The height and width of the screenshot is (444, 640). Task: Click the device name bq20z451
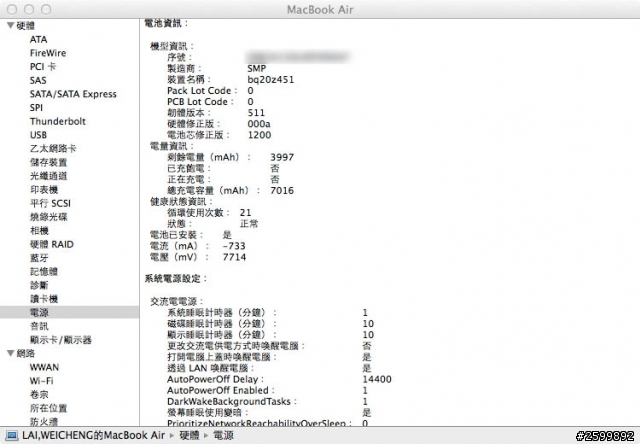(271, 80)
